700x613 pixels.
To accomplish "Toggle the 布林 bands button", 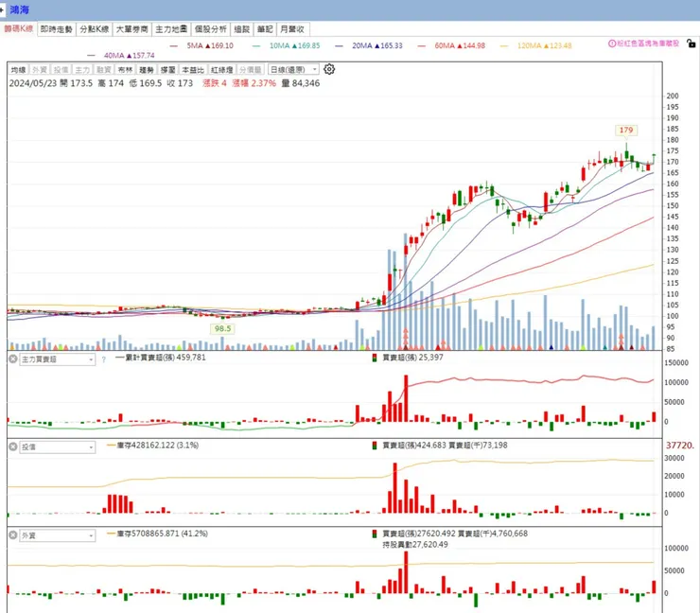I will (126, 70).
